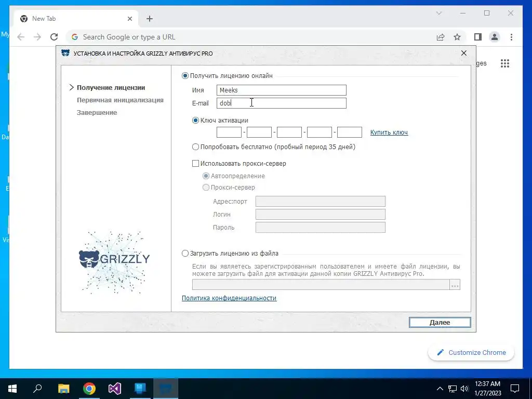Click Chrome back arrow
This screenshot has width=532, height=399.
click(21, 37)
